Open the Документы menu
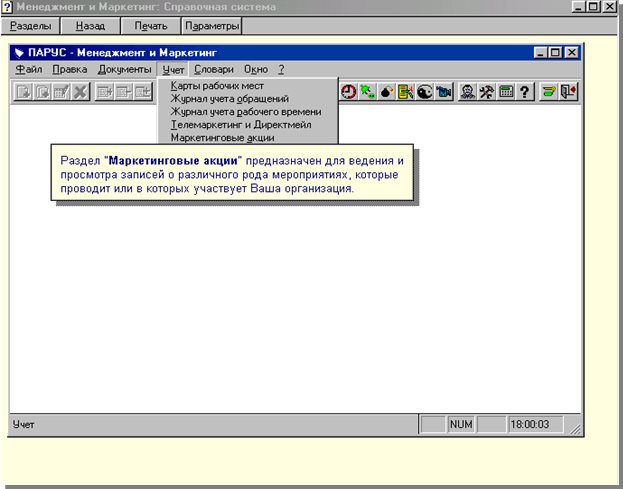623x489 pixels. 124,70
